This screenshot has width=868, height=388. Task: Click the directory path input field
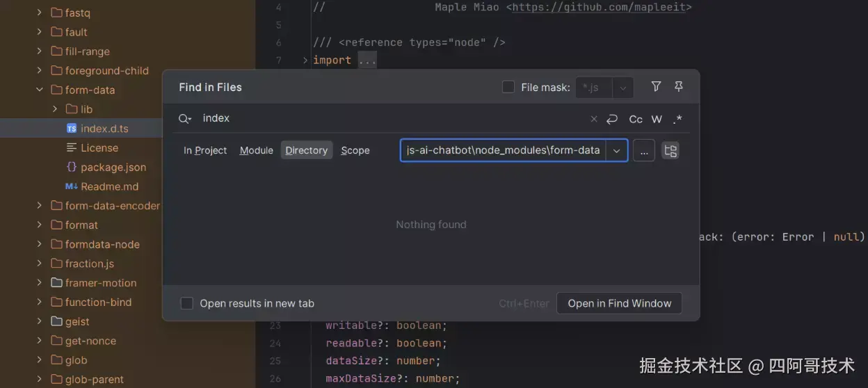[x=504, y=150]
